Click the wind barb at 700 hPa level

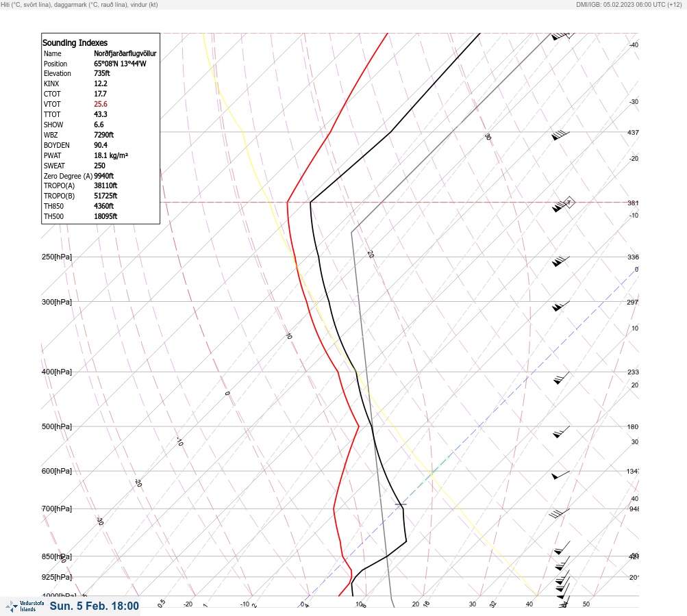point(559,513)
